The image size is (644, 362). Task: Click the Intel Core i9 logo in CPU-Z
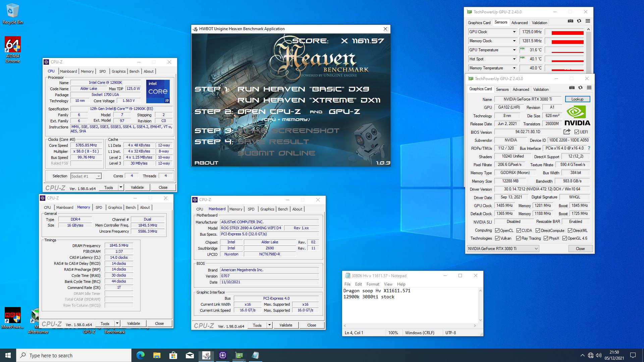point(158,92)
